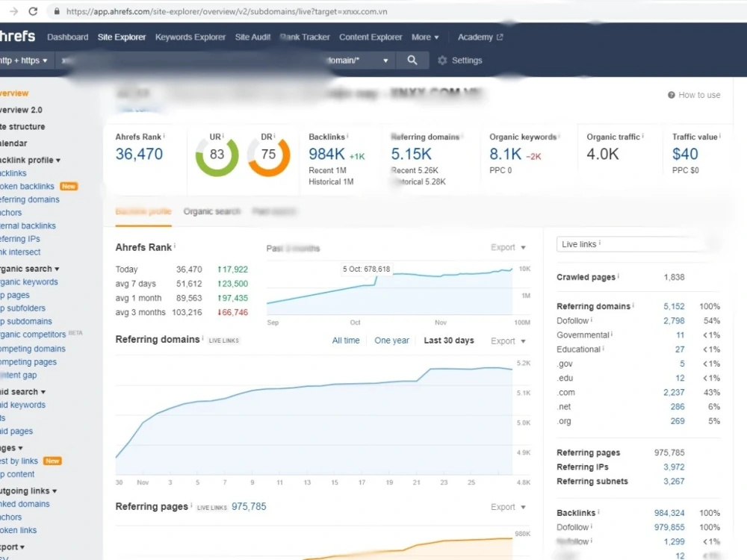Select All time range for Referring domains
This screenshot has height=560, width=747.
(346, 340)
